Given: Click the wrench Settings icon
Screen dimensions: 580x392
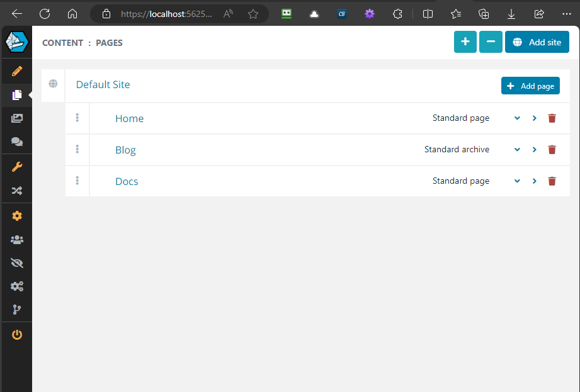Looking at the screenshot, I should 16,167.
